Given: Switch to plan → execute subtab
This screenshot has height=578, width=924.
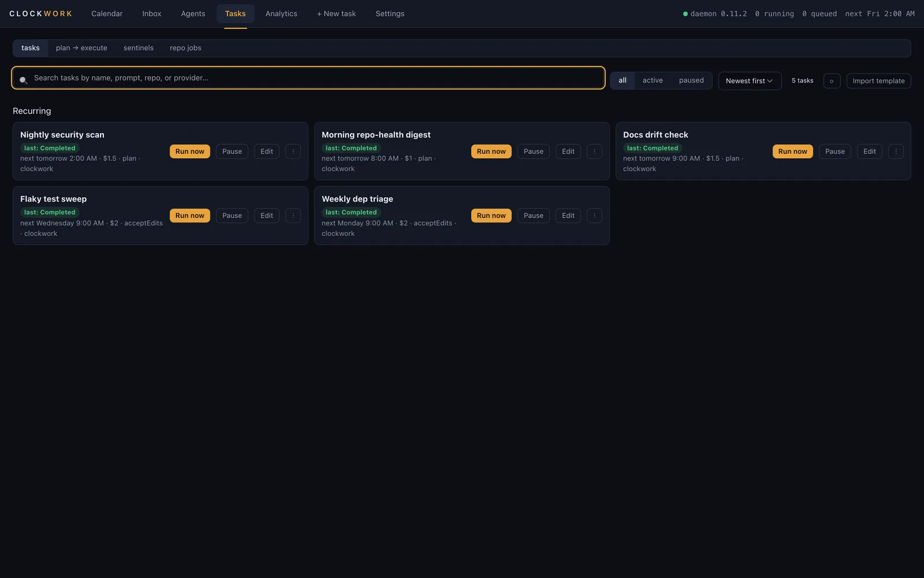Looking at the screenshot, I should (x=81, y=48).
